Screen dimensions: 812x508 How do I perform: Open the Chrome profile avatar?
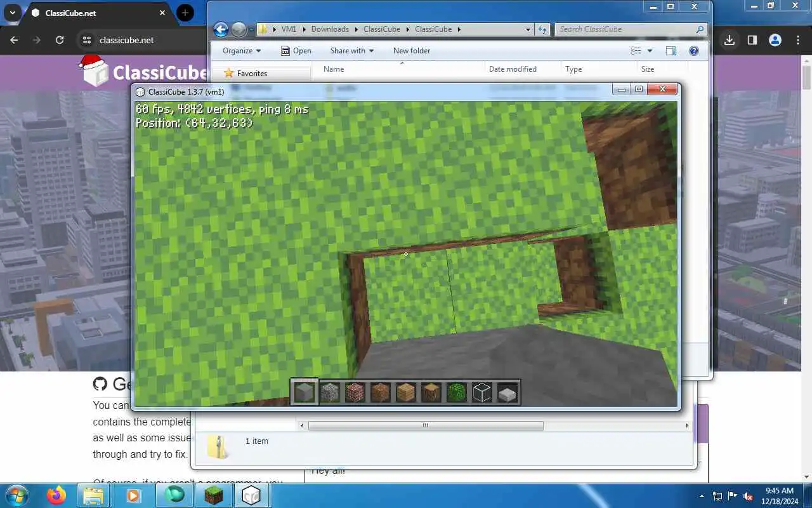tap(775, 40)
